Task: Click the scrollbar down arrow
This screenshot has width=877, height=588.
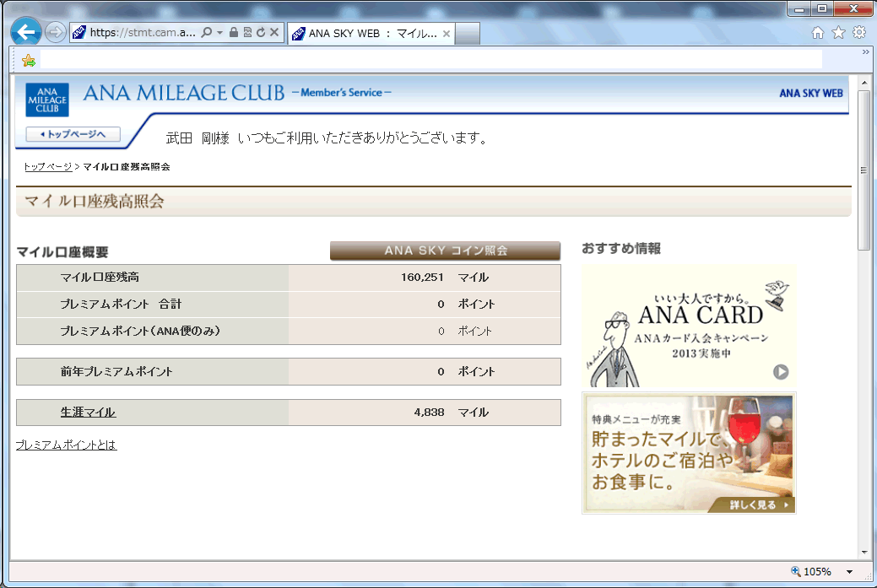Action: [864, 553]
